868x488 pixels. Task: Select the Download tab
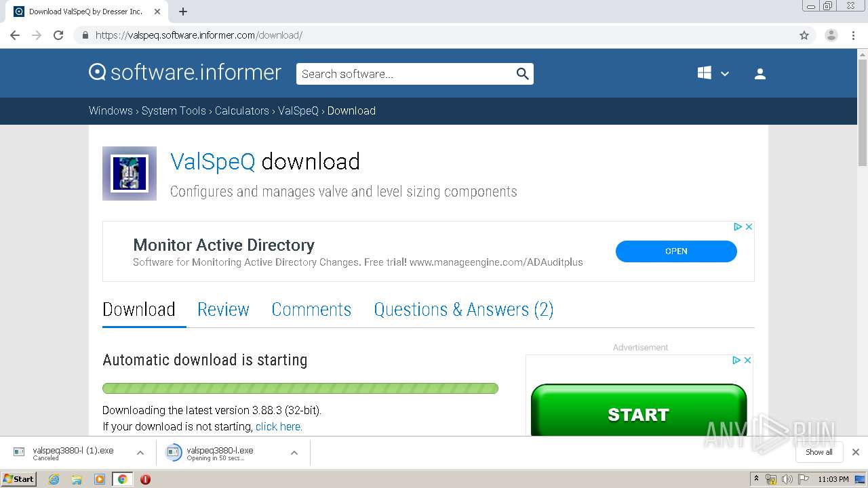[139, 310]
